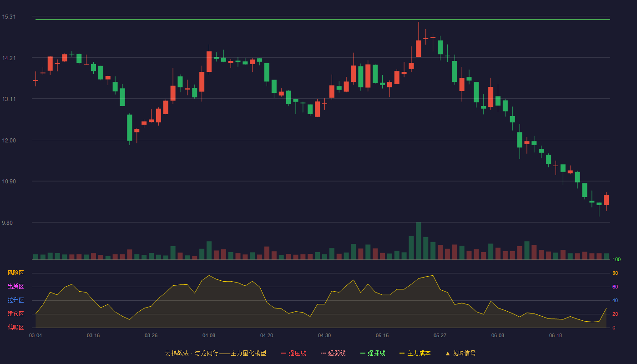Click the 13.11 price axis label
This screenshot has width=637, height=364.
point(9,99)
